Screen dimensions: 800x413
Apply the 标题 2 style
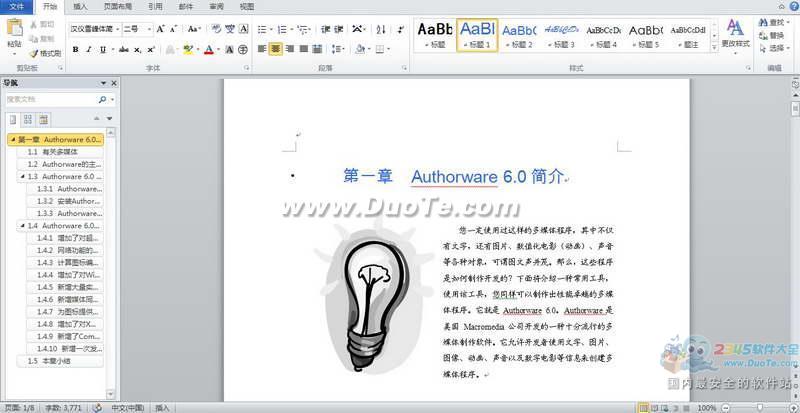pos(519,35)
